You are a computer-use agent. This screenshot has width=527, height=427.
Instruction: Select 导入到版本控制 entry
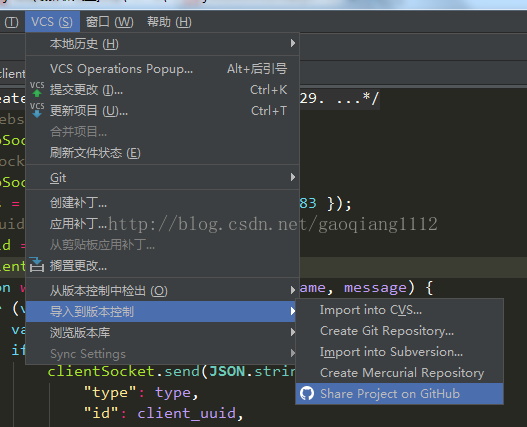tap(162, 311)
